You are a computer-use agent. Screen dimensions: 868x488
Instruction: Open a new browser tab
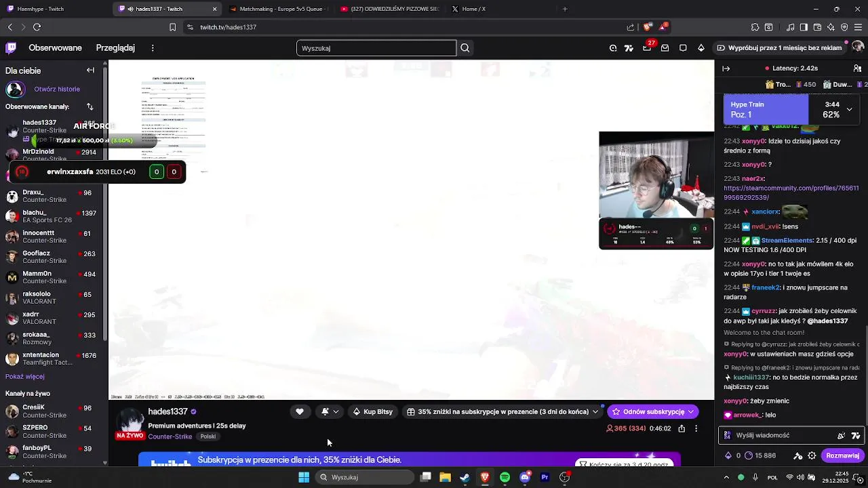565,9
